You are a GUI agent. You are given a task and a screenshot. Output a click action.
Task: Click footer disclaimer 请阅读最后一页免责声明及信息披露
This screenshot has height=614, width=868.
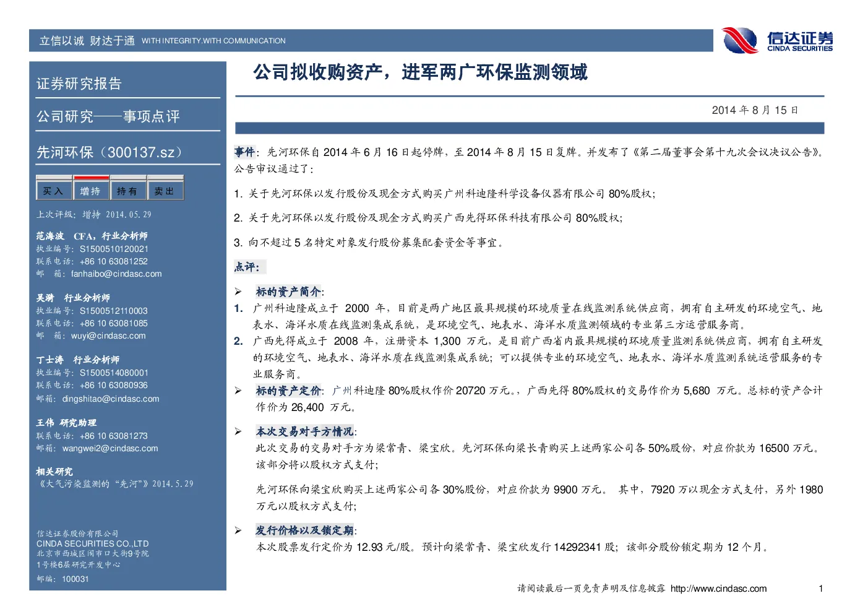591,589
